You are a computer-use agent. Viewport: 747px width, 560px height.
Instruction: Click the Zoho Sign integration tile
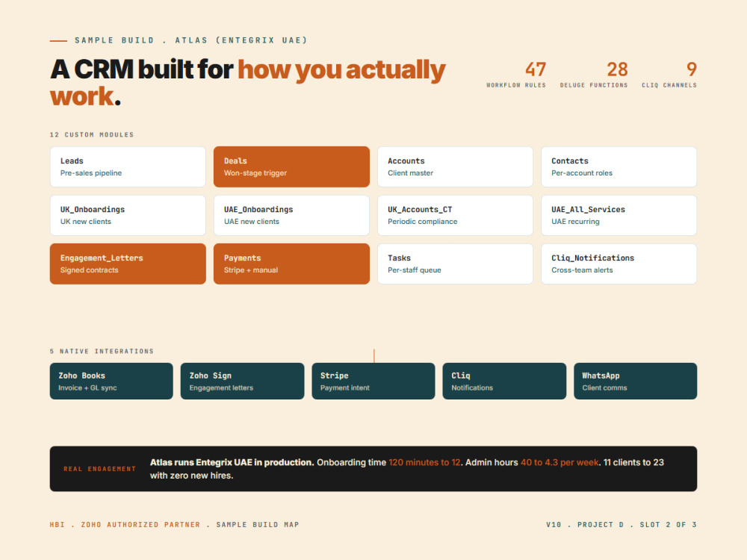243,381
